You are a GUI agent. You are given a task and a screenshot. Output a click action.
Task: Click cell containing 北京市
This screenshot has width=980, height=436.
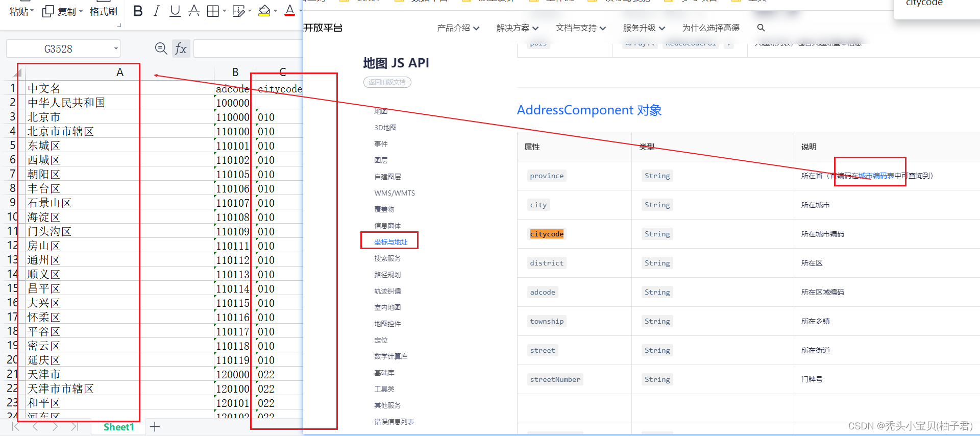click(119, 117)
